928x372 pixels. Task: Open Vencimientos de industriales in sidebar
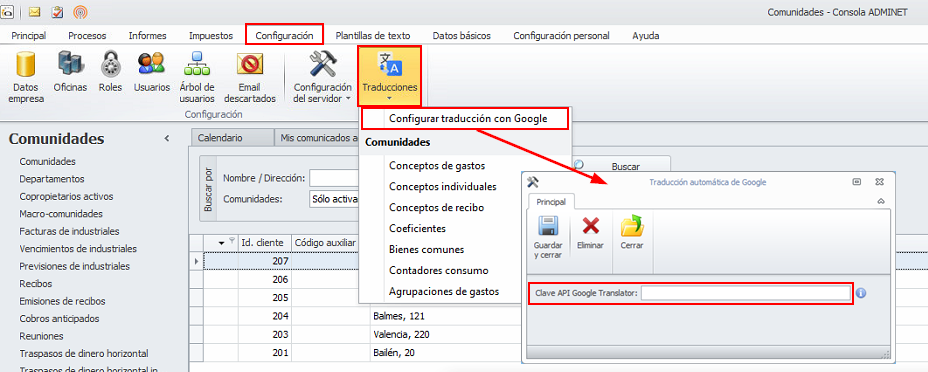point(78,248)
